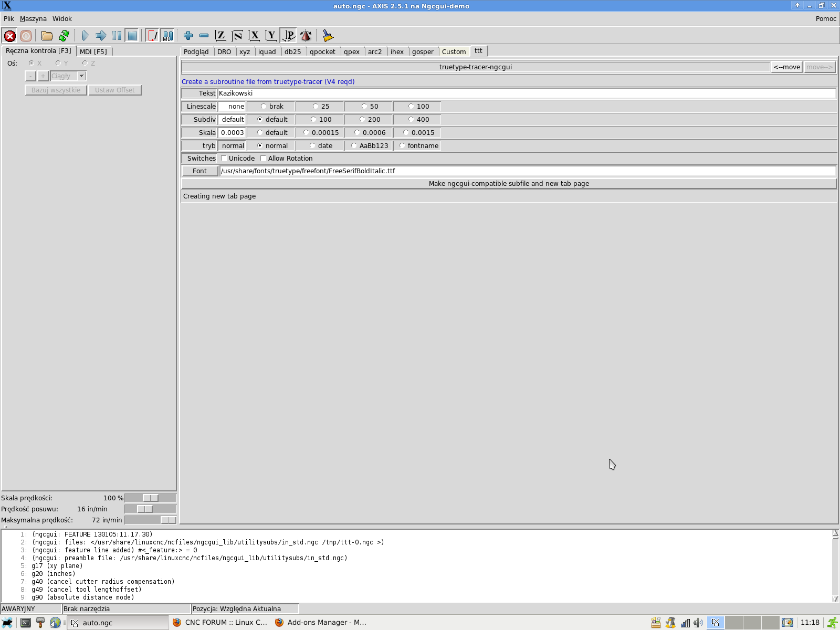The image size is (840, 630).
Task: Click Create a subroutine file link text
Action: click(x=268, y=82)
